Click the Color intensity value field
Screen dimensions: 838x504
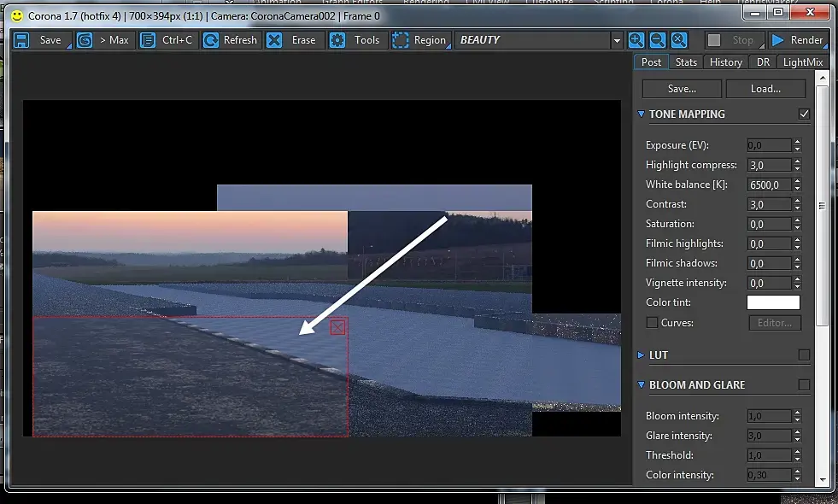(x=769, y=475)
